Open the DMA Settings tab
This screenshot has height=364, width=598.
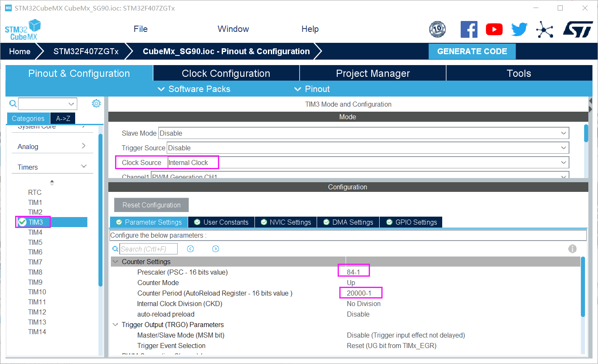pos(348,222)
